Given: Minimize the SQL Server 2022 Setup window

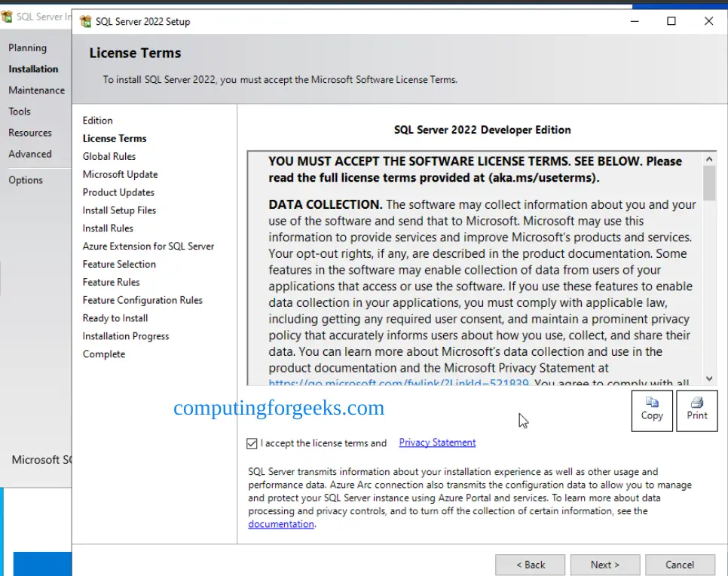Looking at the screenshot, I should pyautogui.click(x=635, y=21).
